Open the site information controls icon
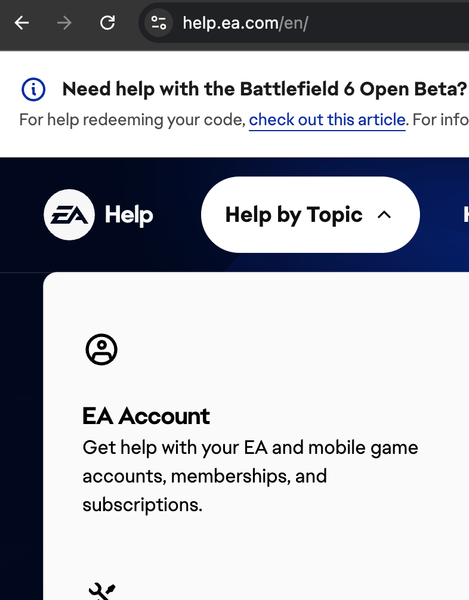 pyautogui.click(x=158, y=23)
